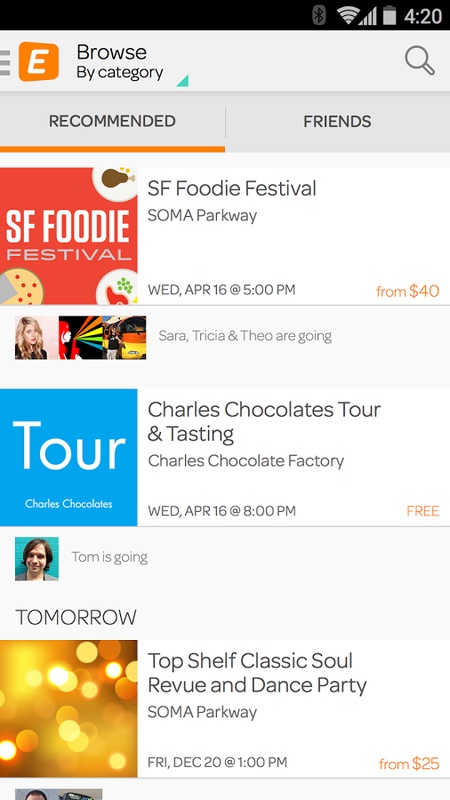Open the blue Charles Chocolates Tour thumbnail
450x800 pixels.
coord(68,457)
